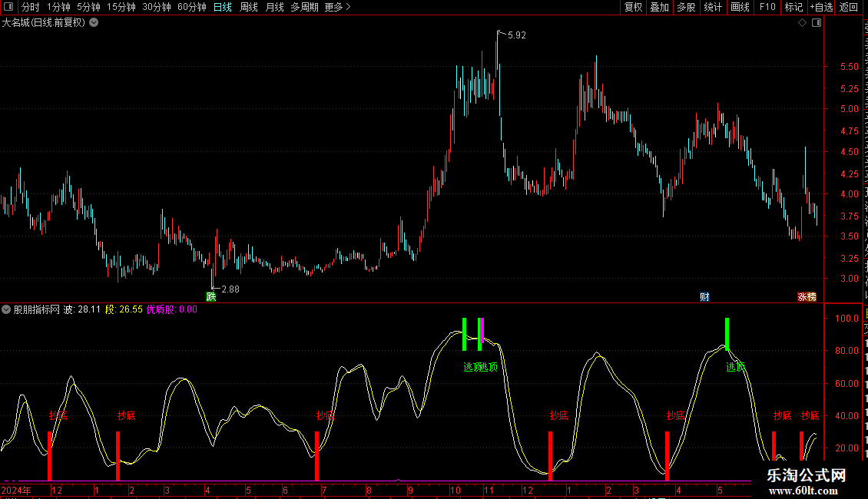Click the panel layout icon at top-left
868x499 pixels.
8,7
